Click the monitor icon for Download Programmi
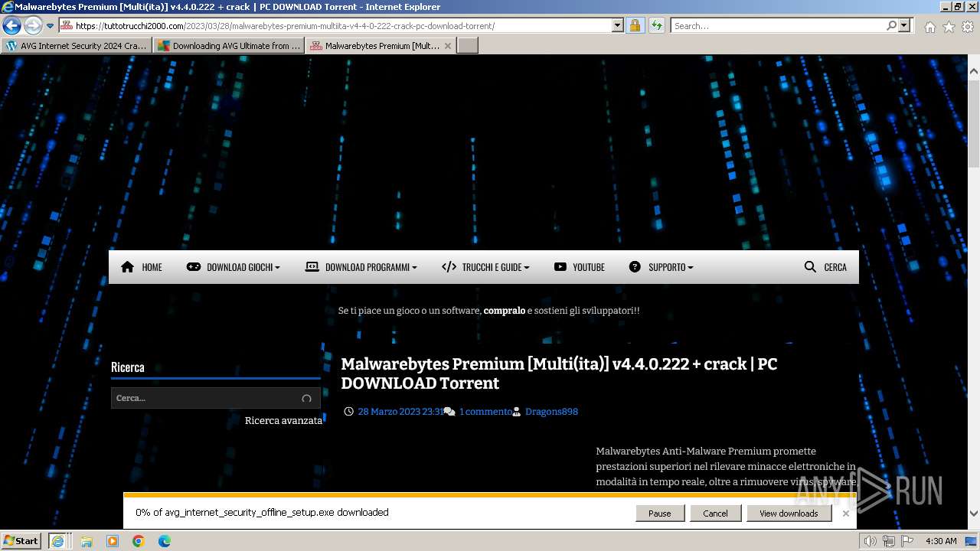This screenshot has width=980, height=551. tap(312, 267)
